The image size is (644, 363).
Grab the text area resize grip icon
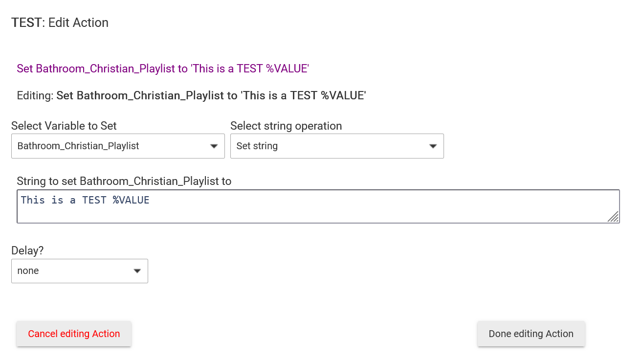(x=613, y=217)
